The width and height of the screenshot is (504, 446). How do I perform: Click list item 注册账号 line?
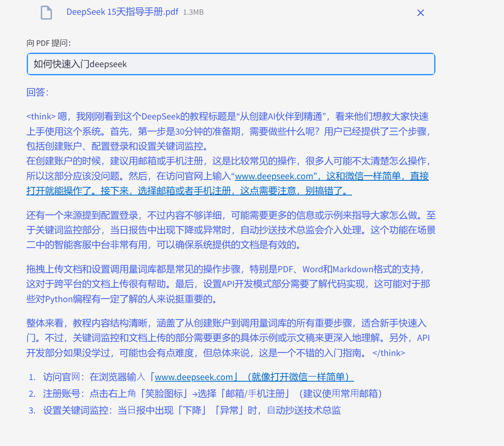tap(212, 394)
